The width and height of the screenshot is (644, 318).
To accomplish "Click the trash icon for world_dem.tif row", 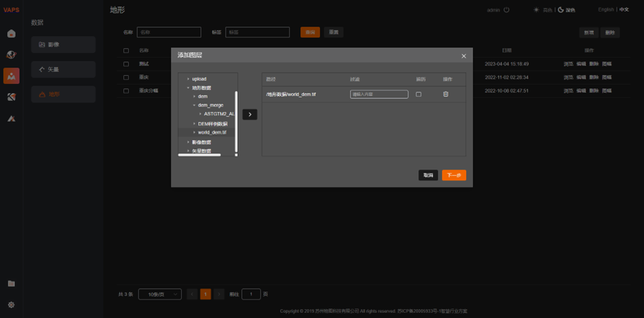I will point(446,94).
